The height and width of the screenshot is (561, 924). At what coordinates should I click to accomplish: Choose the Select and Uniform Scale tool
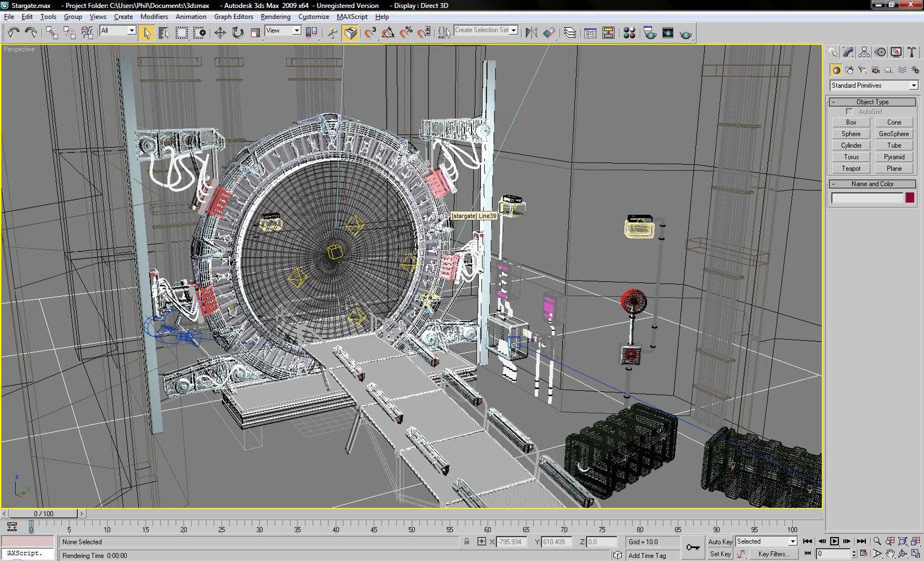pyautogui.click(x=255, y=33)
